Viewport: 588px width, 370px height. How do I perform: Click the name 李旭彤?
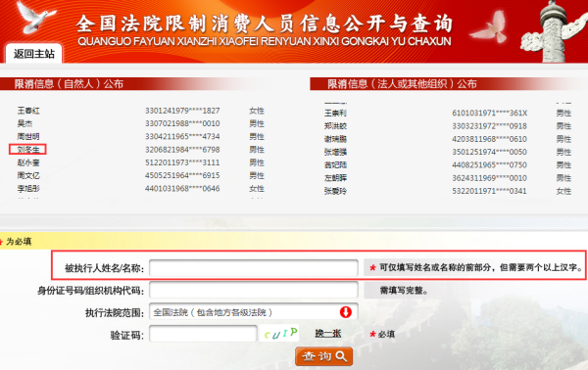(28, 188)
